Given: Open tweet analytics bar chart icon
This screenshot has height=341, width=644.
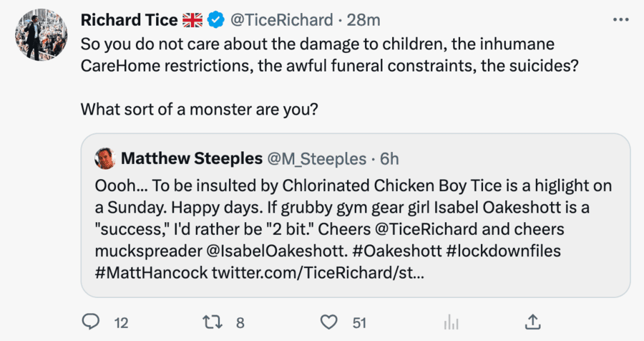Looking at the screenshot, I should [451, 323].
